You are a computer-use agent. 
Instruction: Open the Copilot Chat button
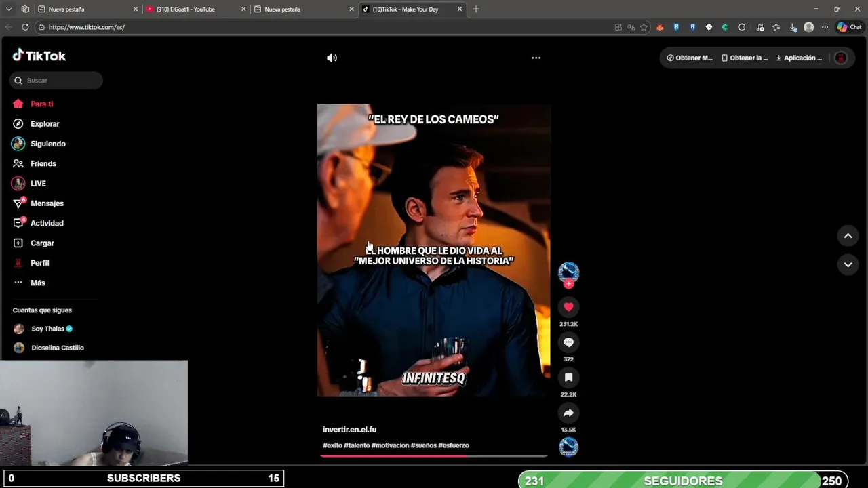[849, 27]
